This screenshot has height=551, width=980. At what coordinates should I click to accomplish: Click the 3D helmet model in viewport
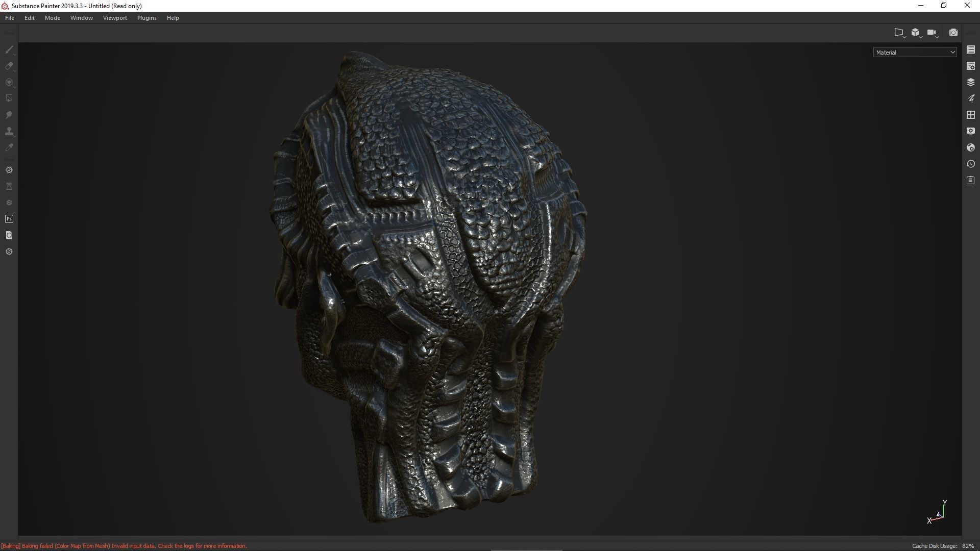click(428, 286)
